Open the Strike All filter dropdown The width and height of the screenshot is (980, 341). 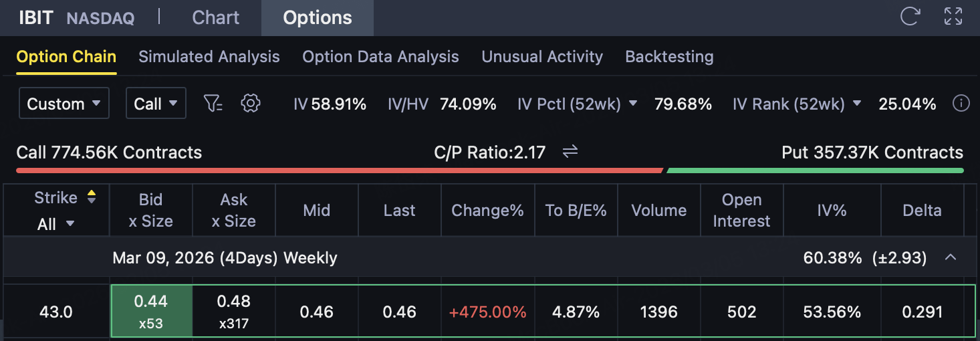[55, 224]
